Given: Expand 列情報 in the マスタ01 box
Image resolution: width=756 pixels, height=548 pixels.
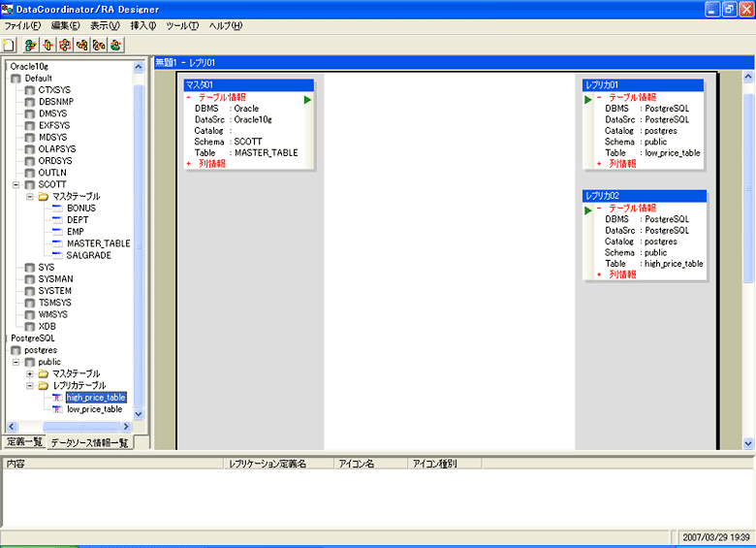Looking at the screenshot, I should (x=189, y=164).
